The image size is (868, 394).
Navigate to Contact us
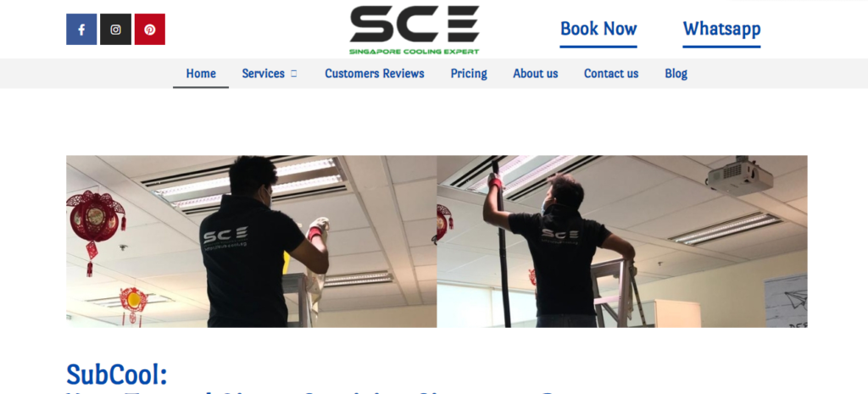click(611, 74)
